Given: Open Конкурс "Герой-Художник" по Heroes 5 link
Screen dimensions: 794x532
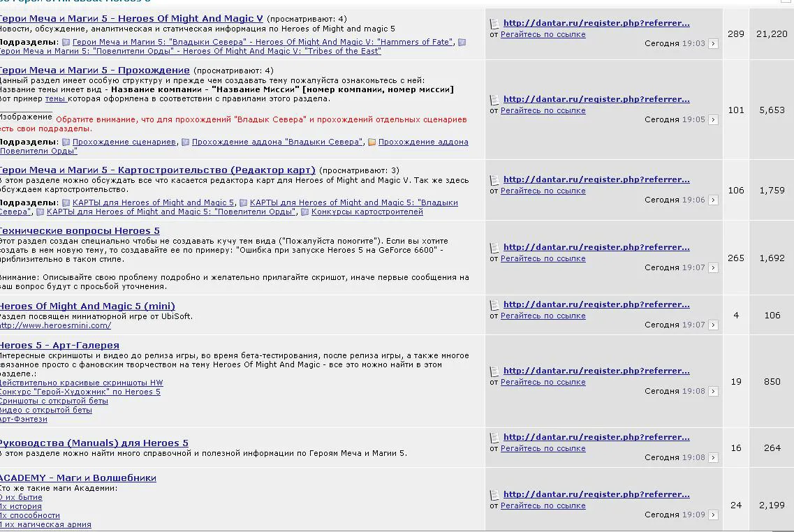Looking at the screenshot, I should click(x=80, y=392).
